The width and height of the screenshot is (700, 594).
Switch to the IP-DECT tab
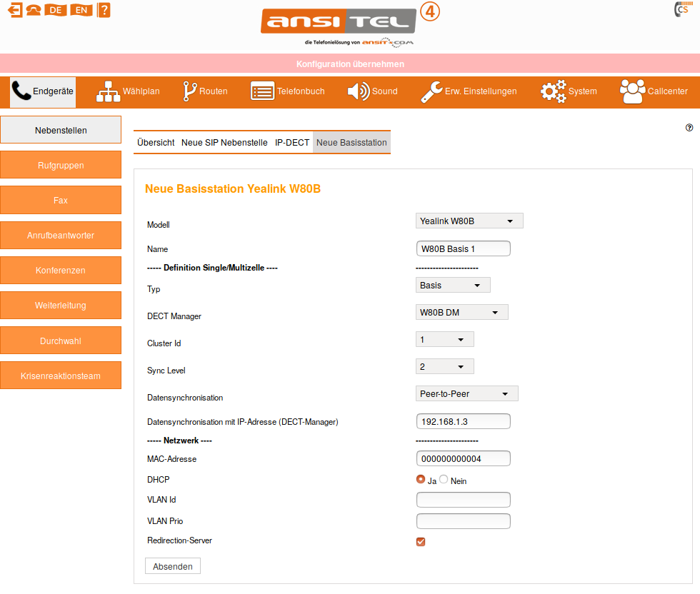[x=292, y=142]
